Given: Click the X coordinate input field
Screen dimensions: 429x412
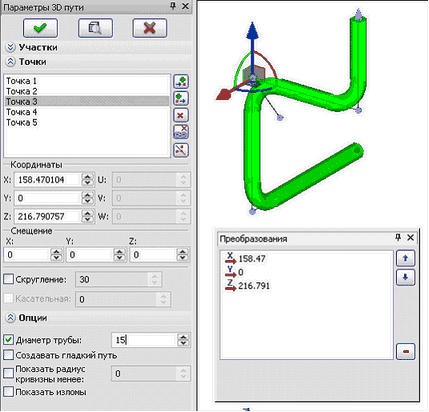Looking at the screenshot, I should click(x=47, y=180).
